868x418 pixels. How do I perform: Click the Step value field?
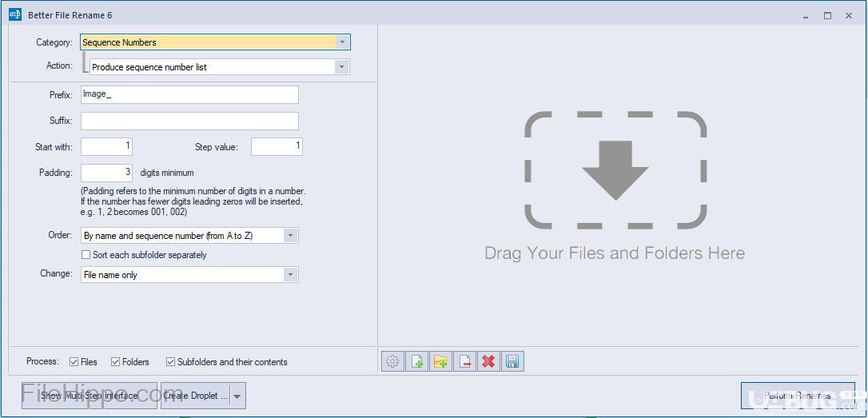point(277,147)
